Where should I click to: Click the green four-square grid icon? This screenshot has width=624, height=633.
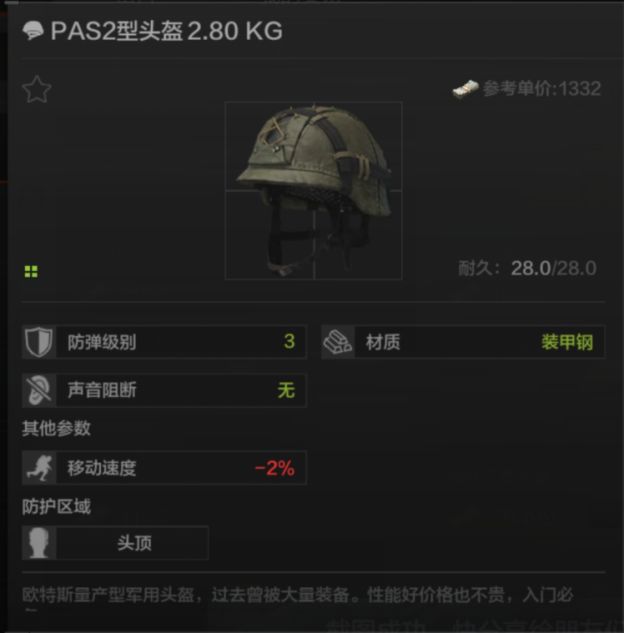pyautogui.click(x=31, y=272)
